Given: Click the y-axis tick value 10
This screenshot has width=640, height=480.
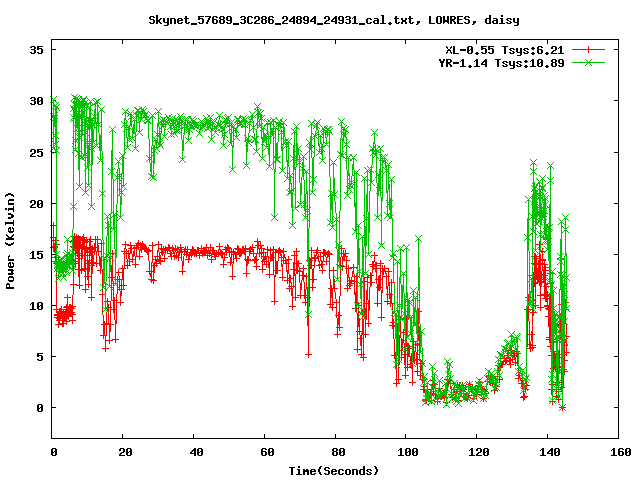Looking at the screenshot, I should coord(36,306).
